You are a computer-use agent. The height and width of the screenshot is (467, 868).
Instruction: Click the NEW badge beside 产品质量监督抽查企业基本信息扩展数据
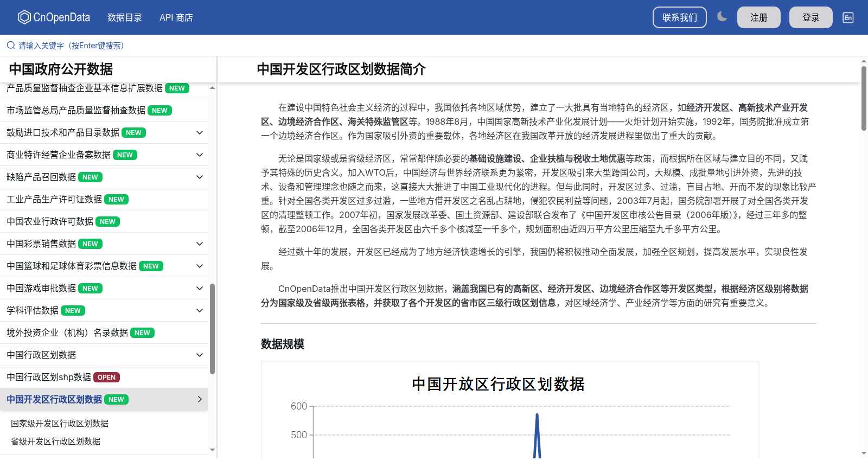177,88
